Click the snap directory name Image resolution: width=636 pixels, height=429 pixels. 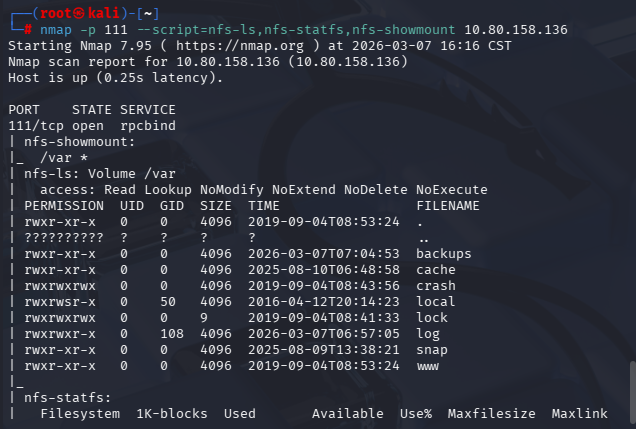point(432,350)
